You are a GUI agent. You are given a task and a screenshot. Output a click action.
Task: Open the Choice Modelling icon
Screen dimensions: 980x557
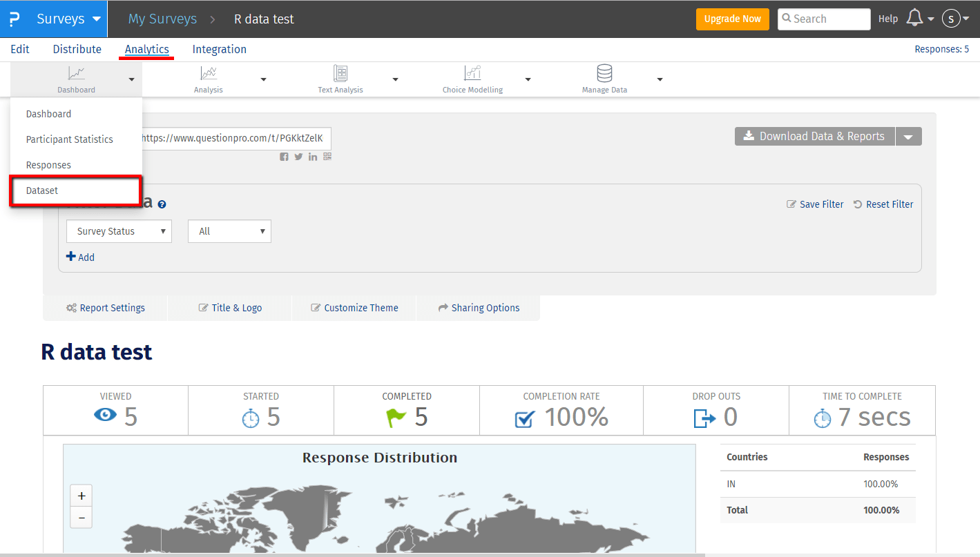[472, 73]
